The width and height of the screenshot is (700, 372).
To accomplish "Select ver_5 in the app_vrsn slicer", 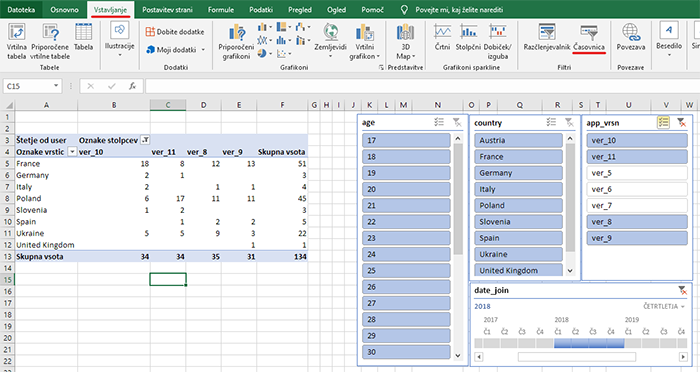I will tap(637, 173).
